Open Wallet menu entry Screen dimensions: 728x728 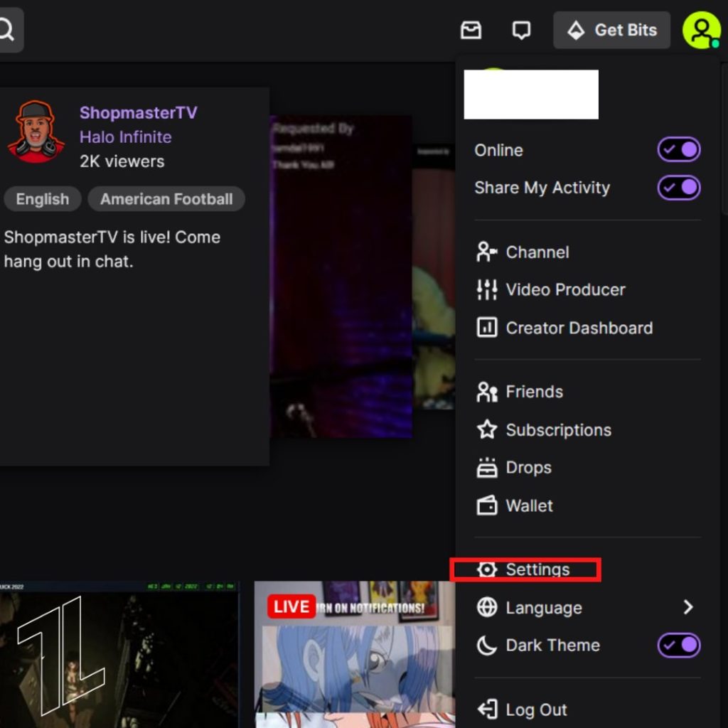pyautogui.click(x=587, y=505)
